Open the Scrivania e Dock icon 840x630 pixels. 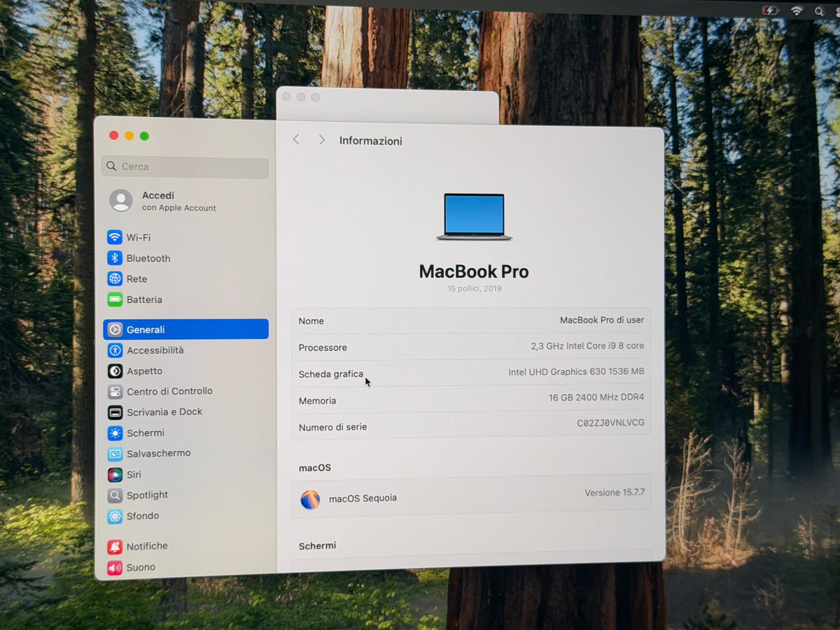(115, 412)
